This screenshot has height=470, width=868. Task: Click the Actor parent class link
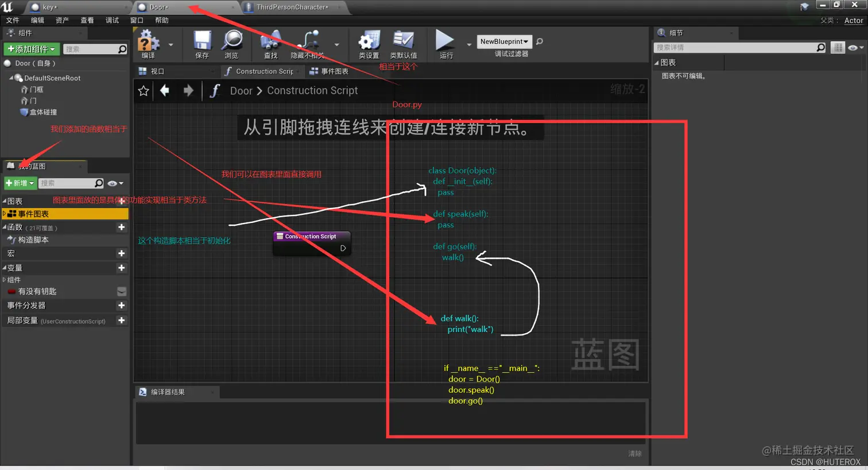click(x=854, y=20)
